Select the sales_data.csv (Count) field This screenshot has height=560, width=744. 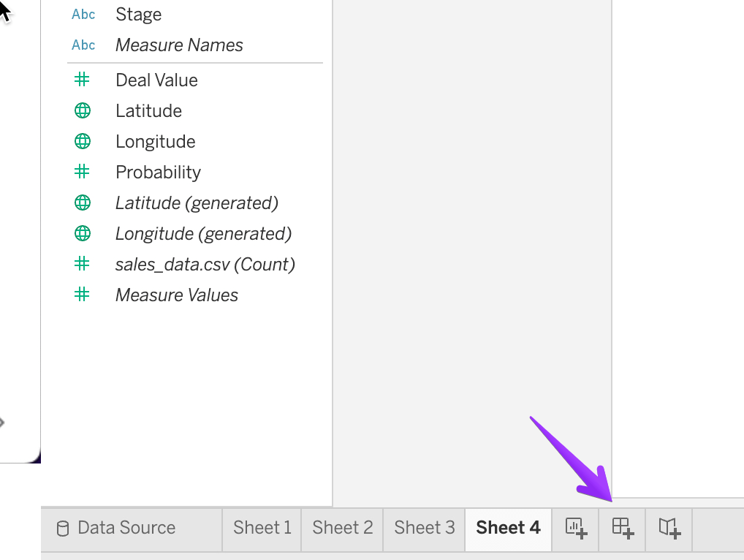205,264
